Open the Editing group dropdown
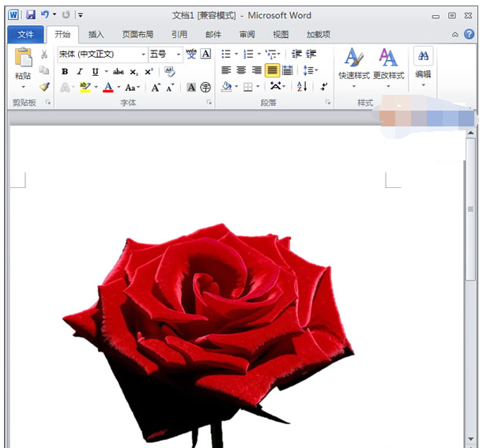This screenshot has height=448, width=483. pos(423,67)
